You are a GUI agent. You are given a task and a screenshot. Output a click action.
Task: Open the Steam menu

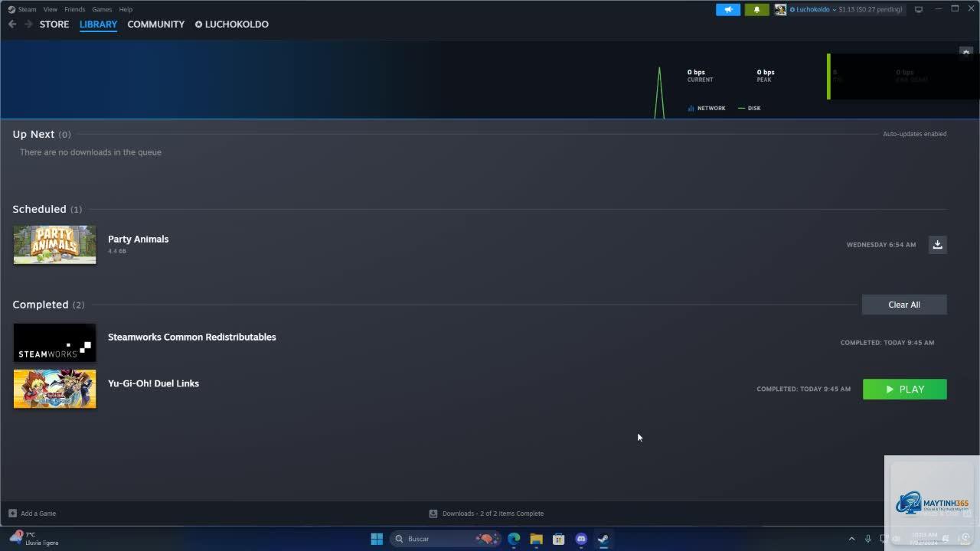22,9
